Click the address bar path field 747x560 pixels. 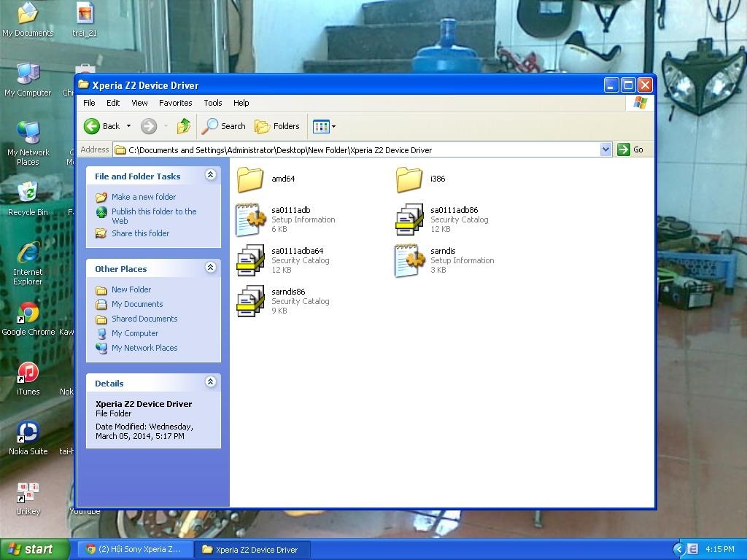click(356, 150)
